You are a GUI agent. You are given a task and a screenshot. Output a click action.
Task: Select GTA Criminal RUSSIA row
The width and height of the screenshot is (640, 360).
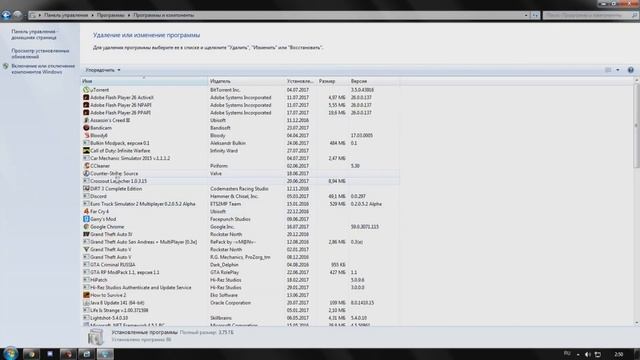pos(240,265)
